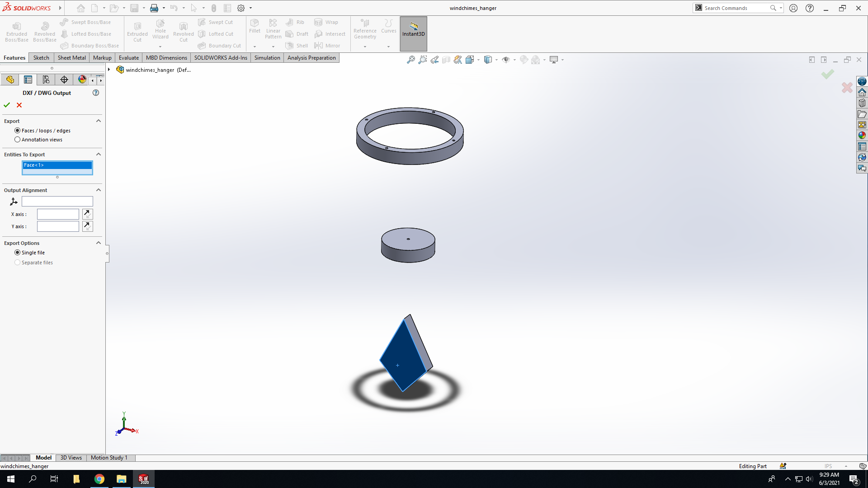Open the 3D Views bottom tab
This screenshot has width=868, height=488.
point(71,458)
